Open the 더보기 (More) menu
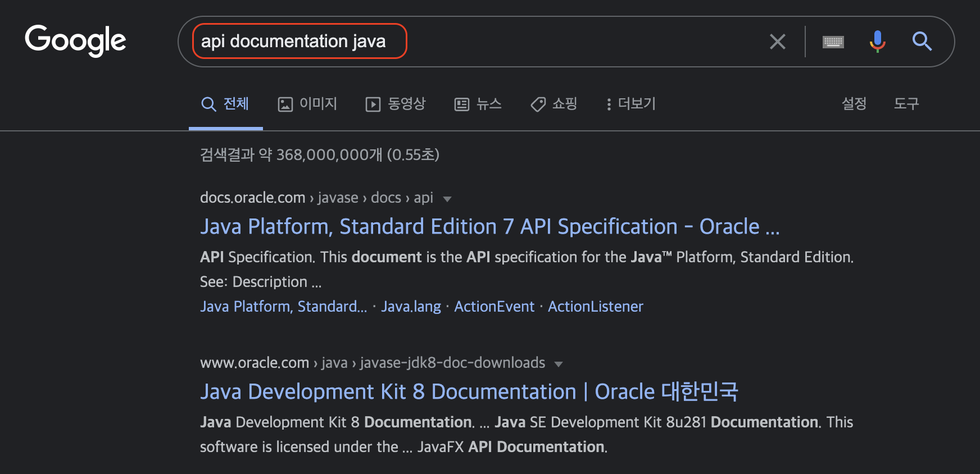980x474 pixels. [631, 104]
